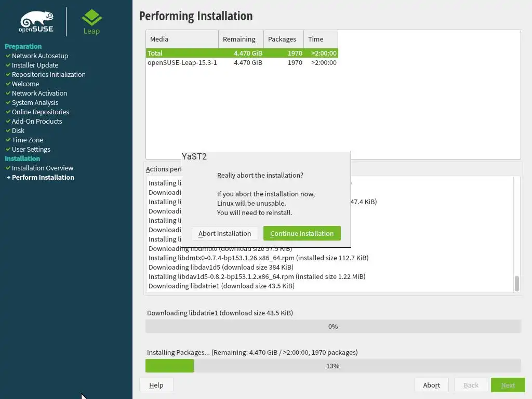Click the log line Installing libdav1d5-0.8.2
This screenshot has height=399, width=532.
click(x=257, y=276)
